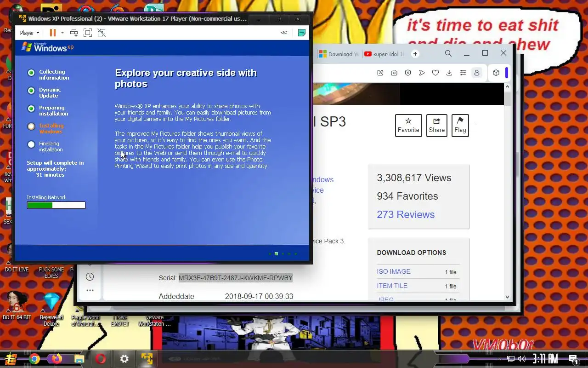588x368 pixels.
Task: Click the ITEM TILE download option
Action: tap(392, 286)
